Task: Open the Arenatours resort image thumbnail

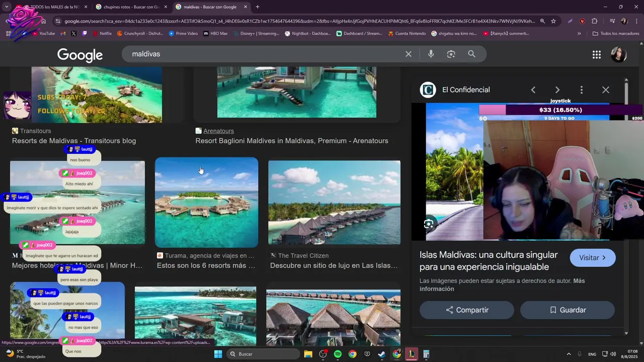Action: click(297, 92)
